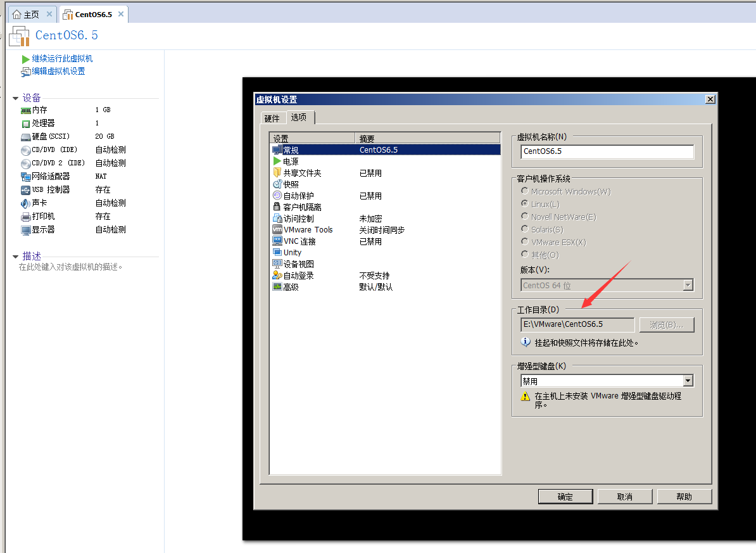Open the 版本 CentOS 64 位 dropdown

pyautogui.click(x=688, y=285)
